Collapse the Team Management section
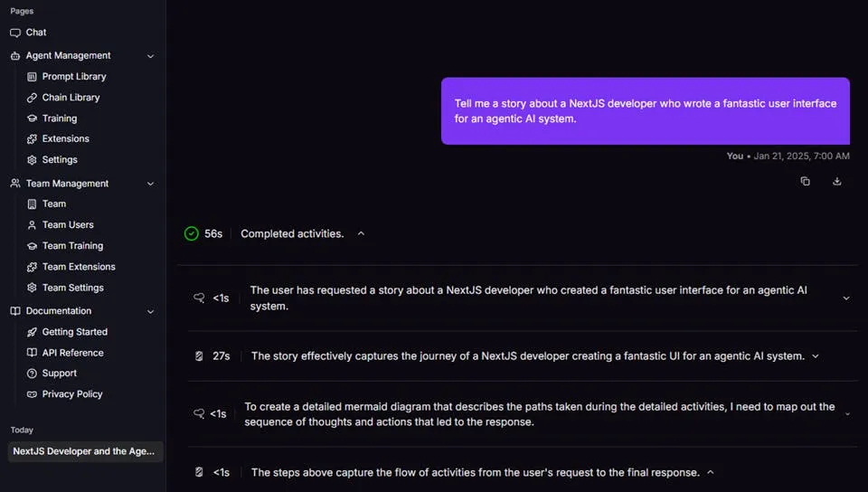The width and height of the screenshot is (868, 492). coord(150,184)
